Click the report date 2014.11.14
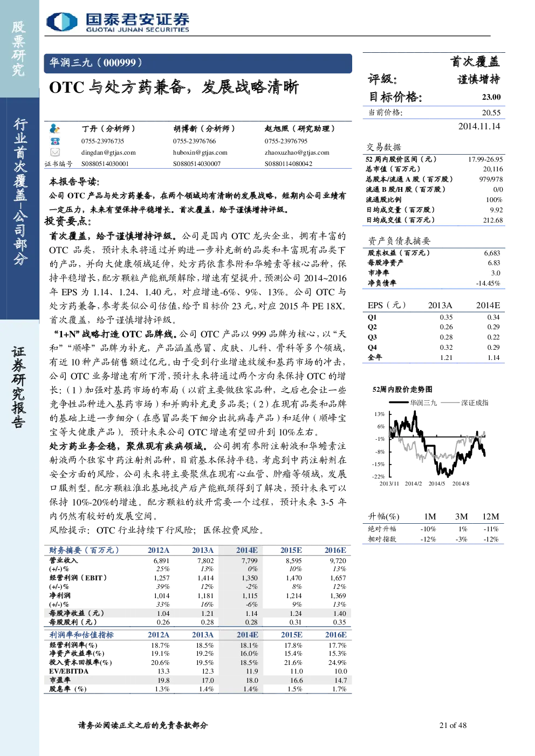Screen dimensions: 535x756 pos(479,126)
